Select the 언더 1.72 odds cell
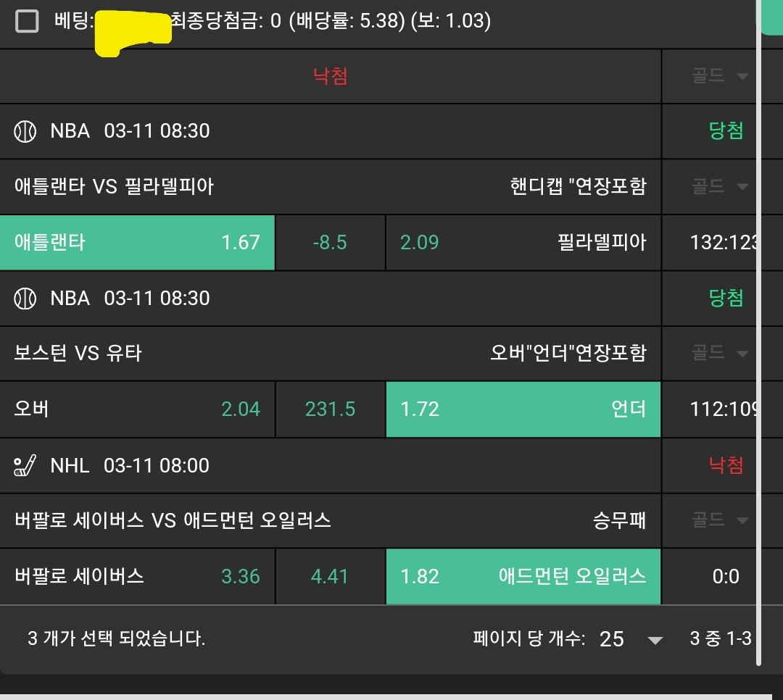Screen dimensions: 783x700 523,410
